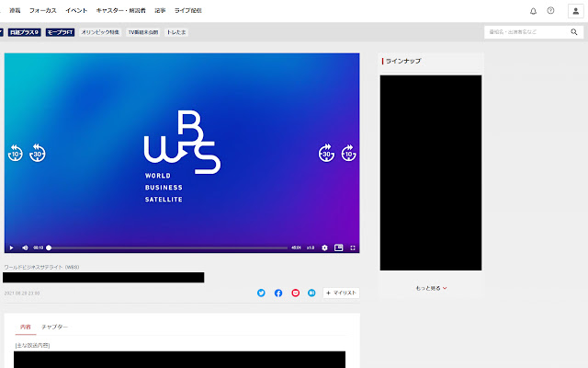Open ライブ配信 in top navigation

[x=187, y=10]
